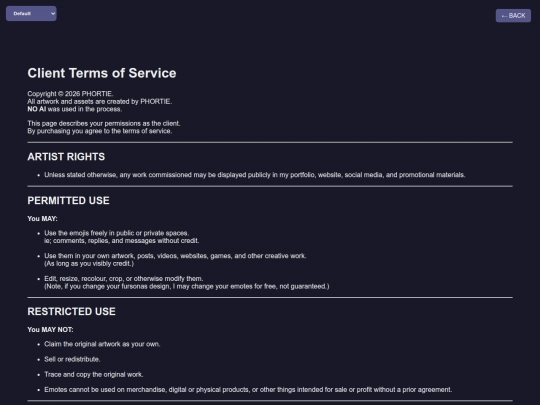Open the Default theme dropdown

tap(31, 13)
